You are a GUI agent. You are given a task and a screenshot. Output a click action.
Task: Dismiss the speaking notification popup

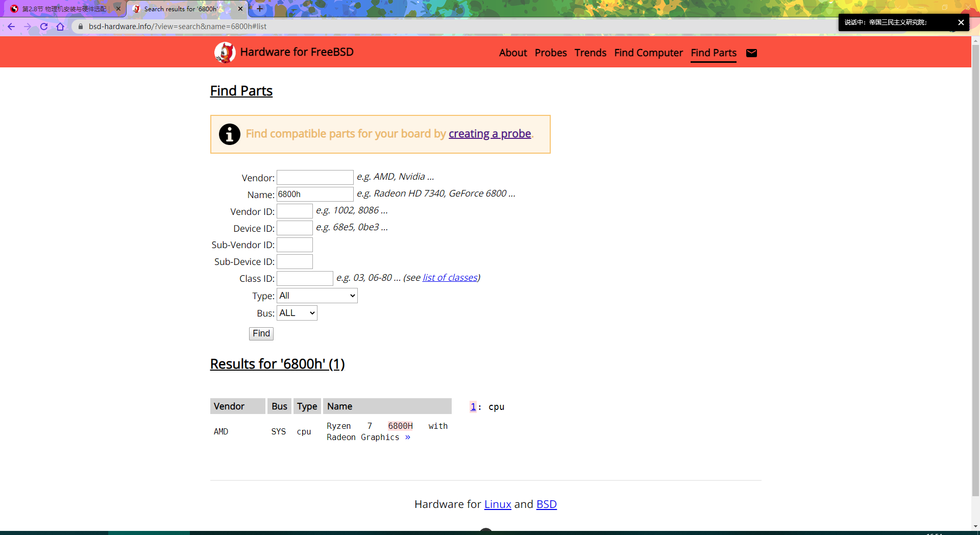(961, 22)
